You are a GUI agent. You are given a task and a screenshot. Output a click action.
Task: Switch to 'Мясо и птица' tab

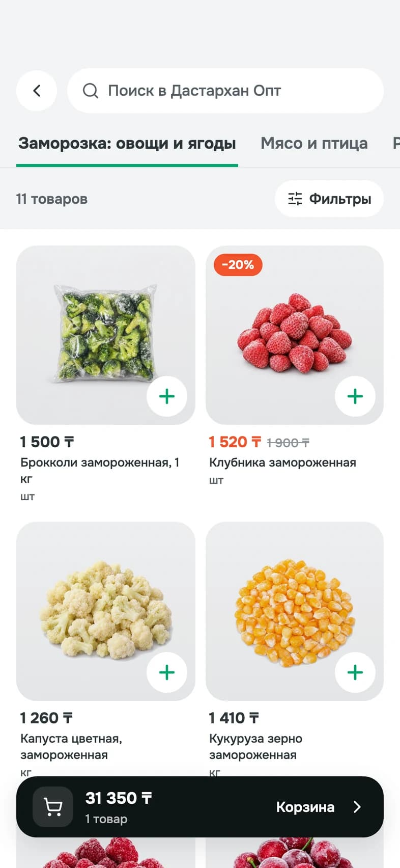click(x=314, y=144)
